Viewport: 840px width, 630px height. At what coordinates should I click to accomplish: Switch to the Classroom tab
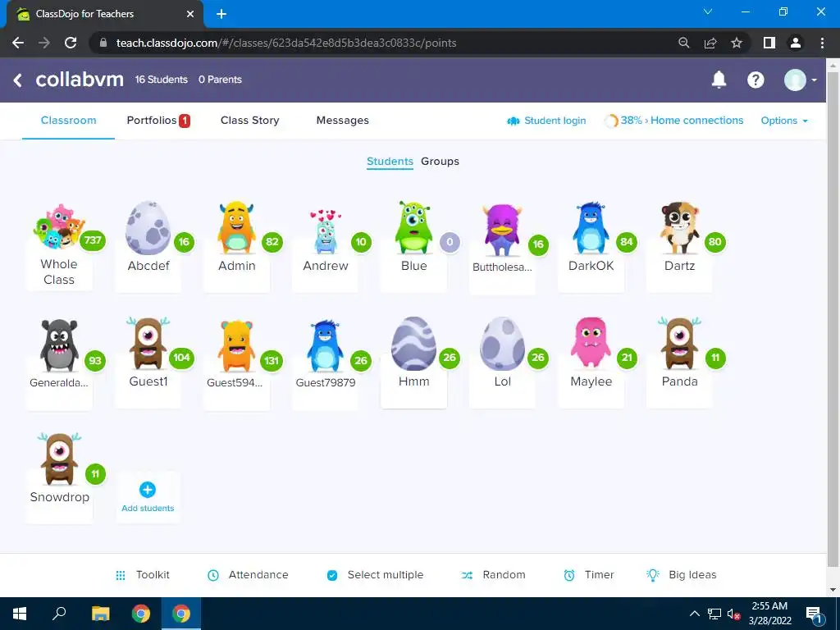69,121
